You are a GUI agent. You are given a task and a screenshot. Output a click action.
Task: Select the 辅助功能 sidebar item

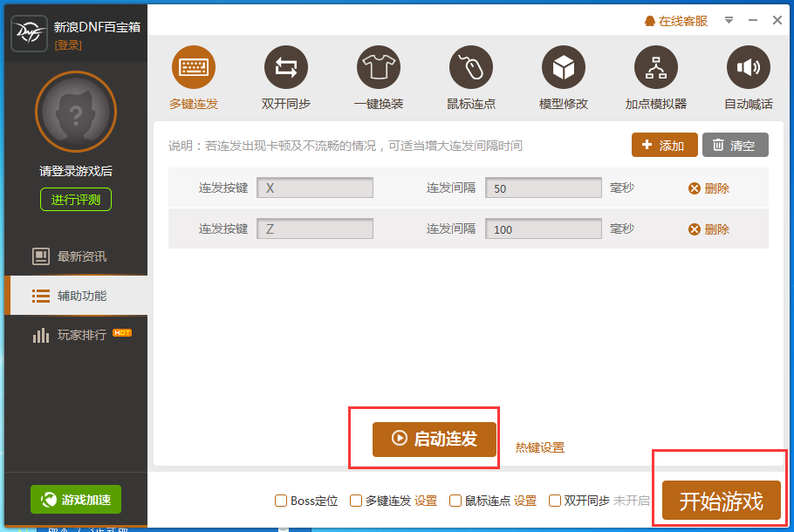pyautogui.click(x=76, y=296)
